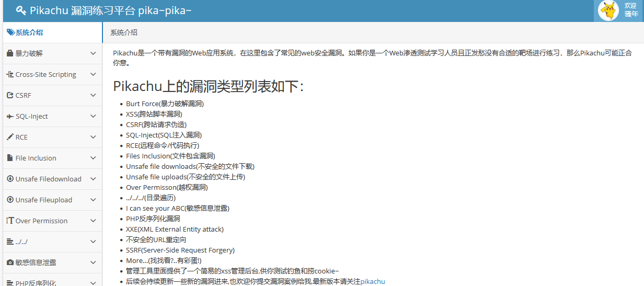644x286 pixels.
Task: Click the CSRF share icon in the sidebar
Action: 10,95
